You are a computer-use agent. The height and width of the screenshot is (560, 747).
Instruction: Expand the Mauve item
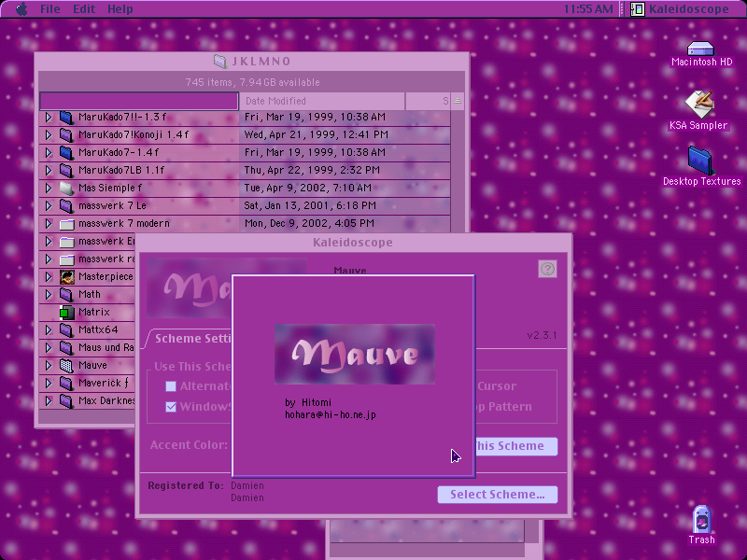[x=49, y=365]
